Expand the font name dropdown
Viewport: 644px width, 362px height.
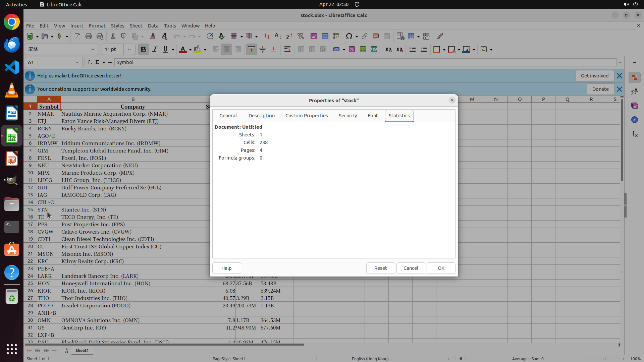click(93, 49)
